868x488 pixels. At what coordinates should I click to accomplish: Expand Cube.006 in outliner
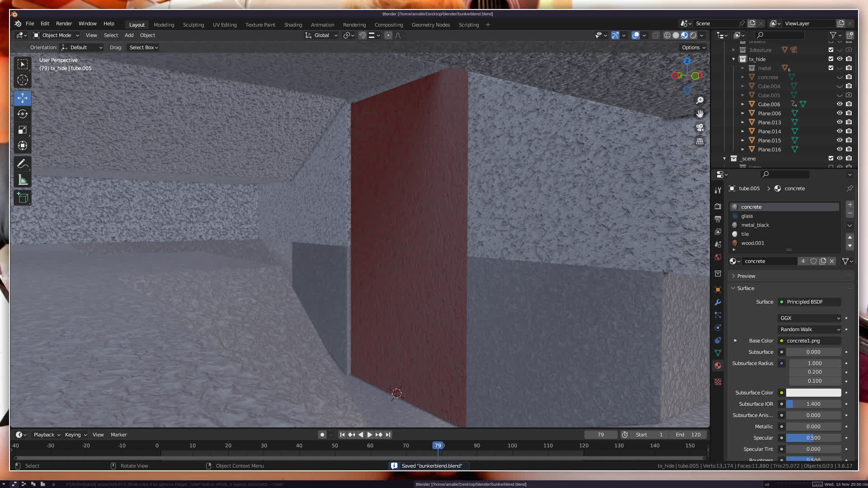click(x=743, y=104)
